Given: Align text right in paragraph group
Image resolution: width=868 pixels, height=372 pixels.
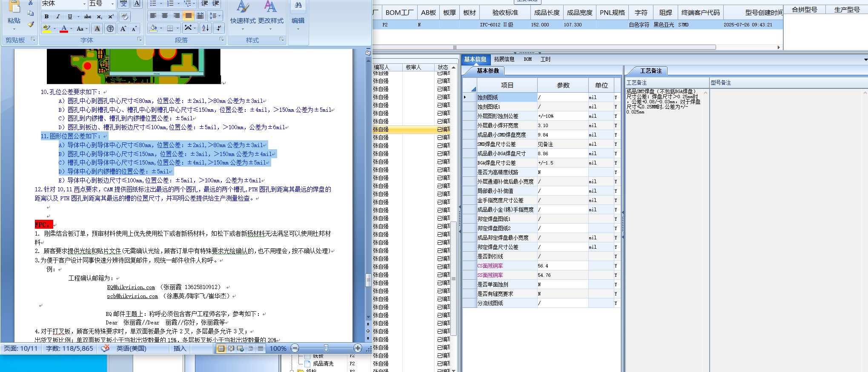Looking at the screenshot, I should (176, 16).
